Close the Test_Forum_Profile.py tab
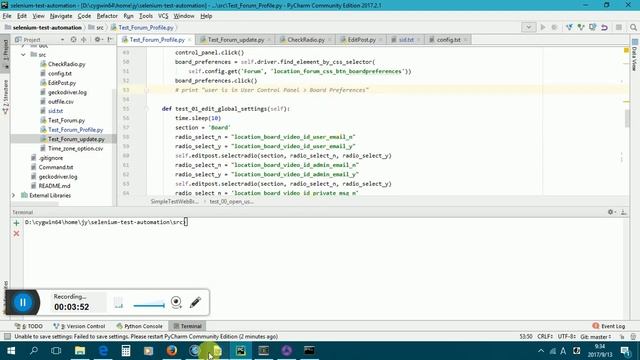 pos(189,40)
